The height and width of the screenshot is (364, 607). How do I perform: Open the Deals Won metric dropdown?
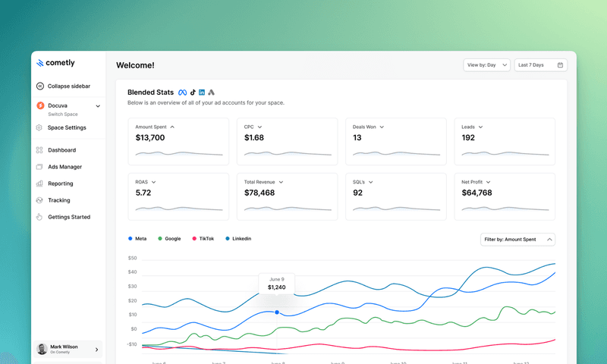point(382,127)
